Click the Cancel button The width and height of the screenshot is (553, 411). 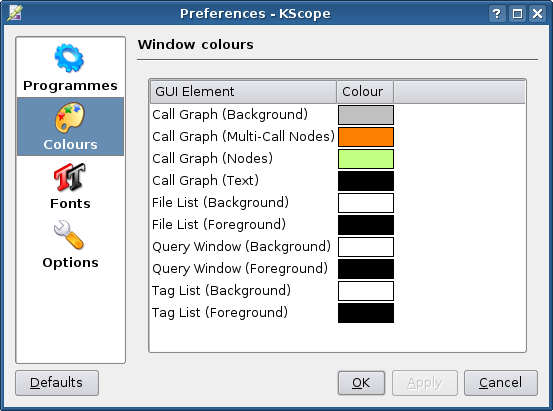click(501, 383)
